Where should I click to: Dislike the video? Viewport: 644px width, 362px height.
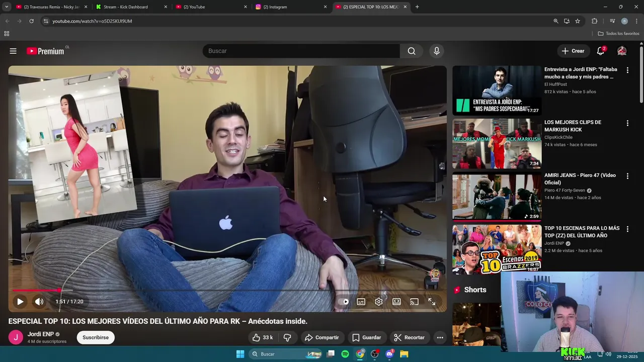[x=287, y=337]
